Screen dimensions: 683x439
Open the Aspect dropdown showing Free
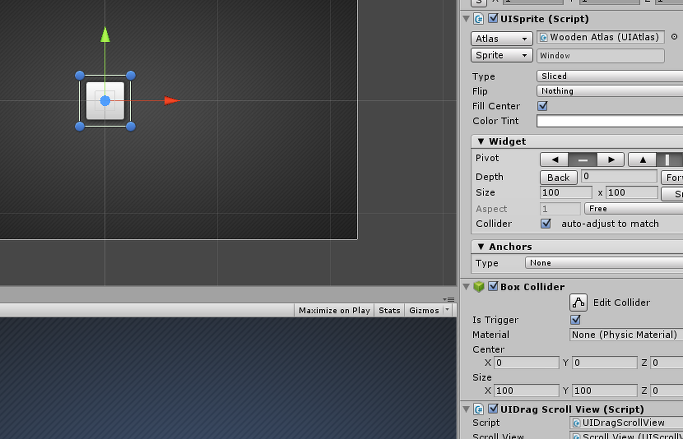(634, 209)
